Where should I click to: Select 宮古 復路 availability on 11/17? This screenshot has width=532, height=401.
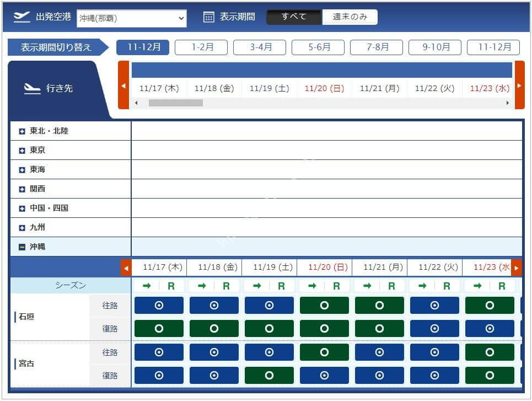(x=159, y=375)
